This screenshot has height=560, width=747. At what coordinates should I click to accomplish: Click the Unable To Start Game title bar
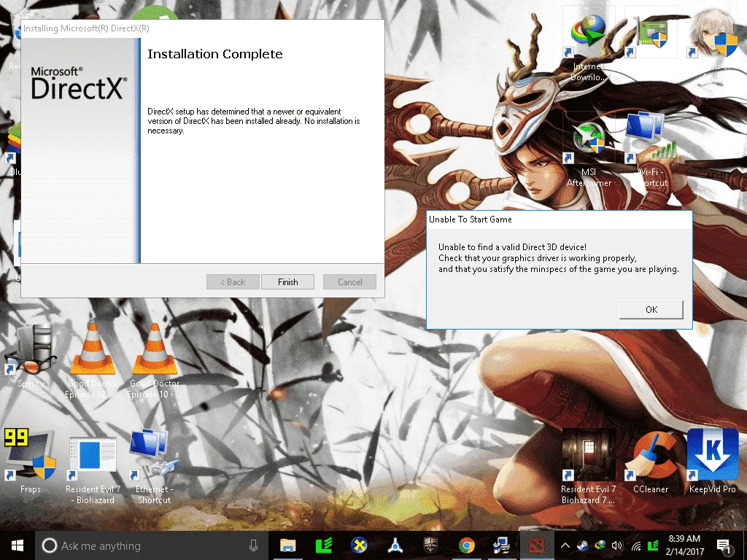tap(560, 219)
